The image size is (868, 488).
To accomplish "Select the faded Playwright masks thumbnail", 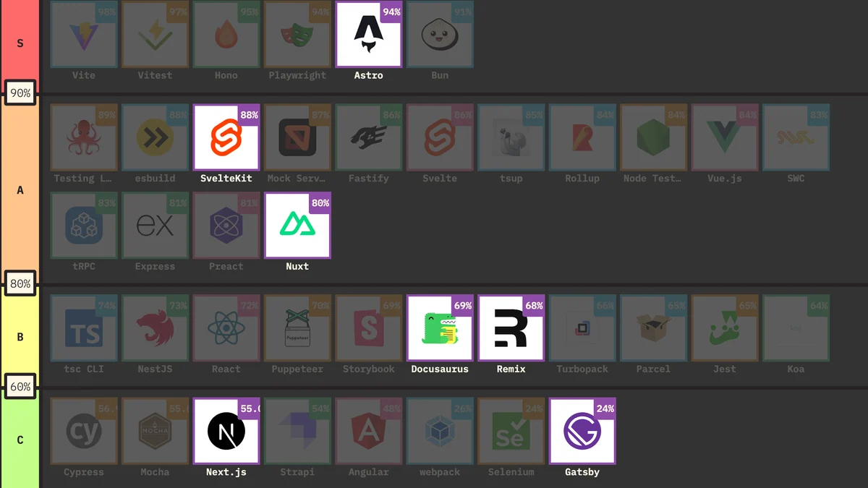I will 297,35.
